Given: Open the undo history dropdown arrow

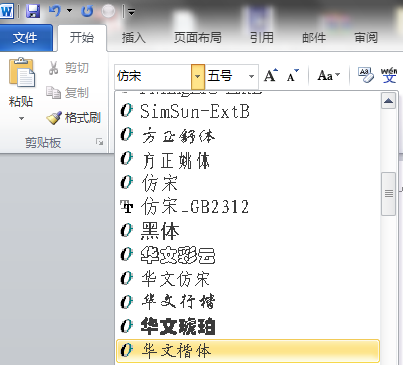Looking at the screenshot, I should [69, 11].
